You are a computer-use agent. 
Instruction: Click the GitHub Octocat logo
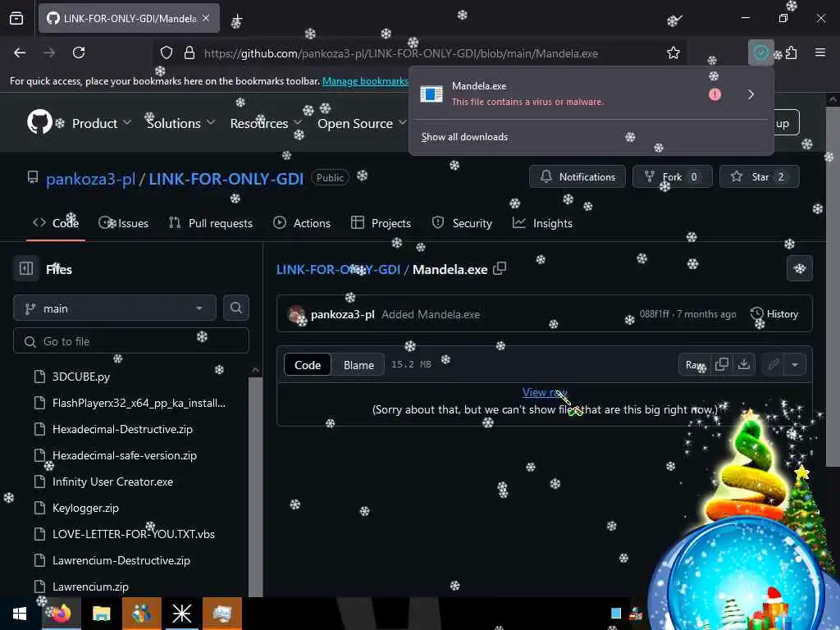coord(39,122)
